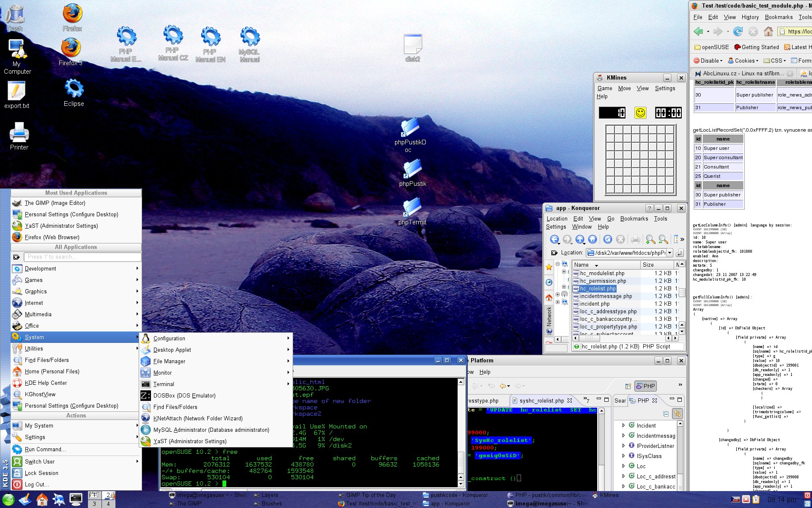
Task: Expand the Loc class node in Eclipse
Action: (623, 466)
